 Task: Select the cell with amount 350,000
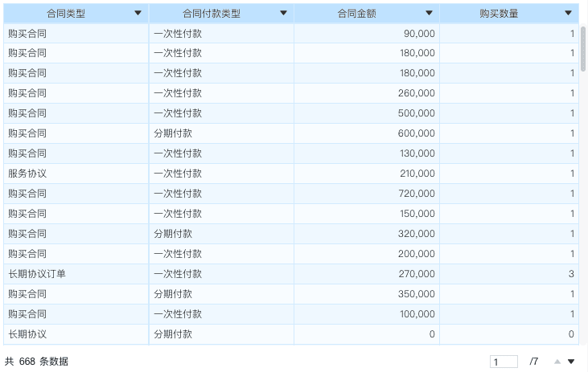coord(367,294)
